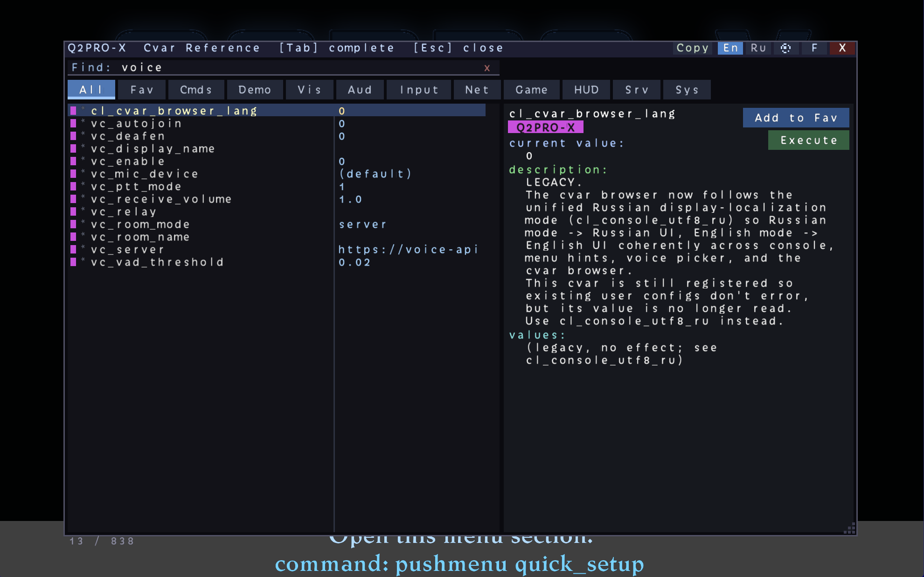This screenshot has width=924, height=577.
Task: Open the Vis tab
Action: pos(310,90)
